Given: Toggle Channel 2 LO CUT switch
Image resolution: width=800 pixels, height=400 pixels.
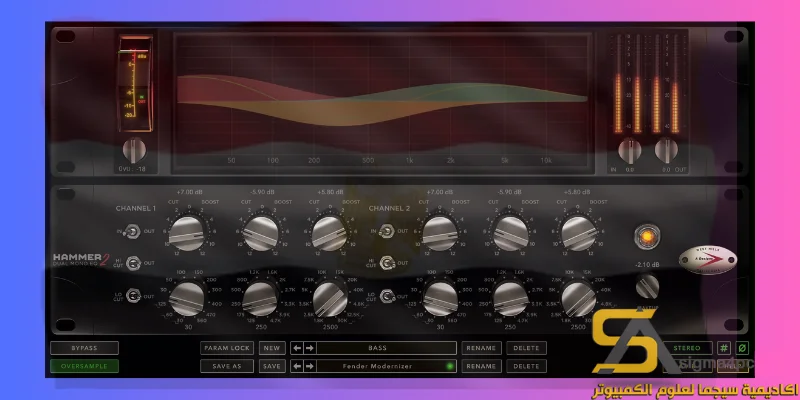Looking at the screenshot, I should click(x=387, y=295).
